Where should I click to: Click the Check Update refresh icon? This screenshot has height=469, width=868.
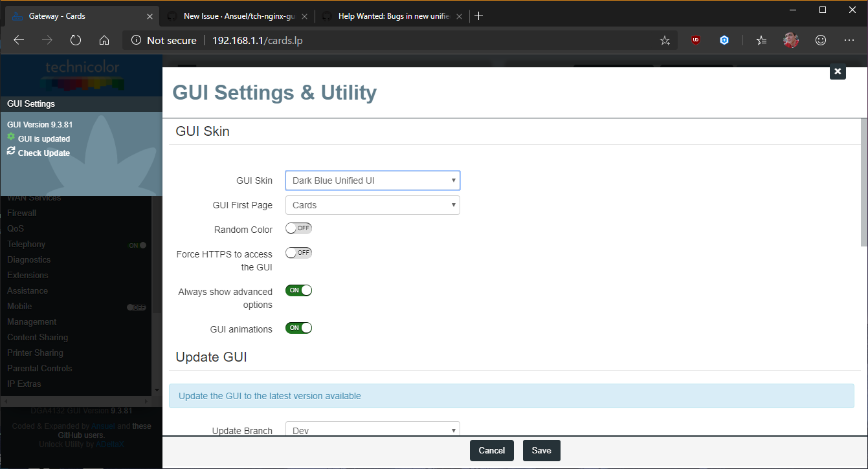tap(10, 153)
